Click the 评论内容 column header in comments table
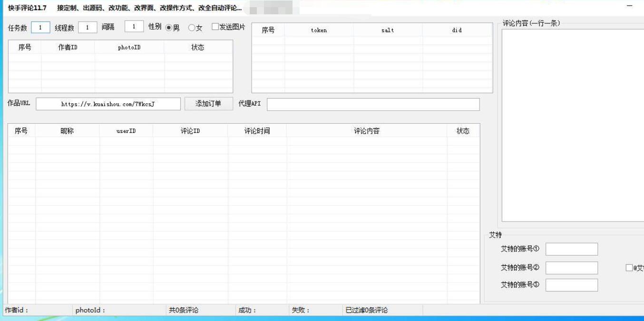This screenshot has height=321, width=644. click(367, 131)
